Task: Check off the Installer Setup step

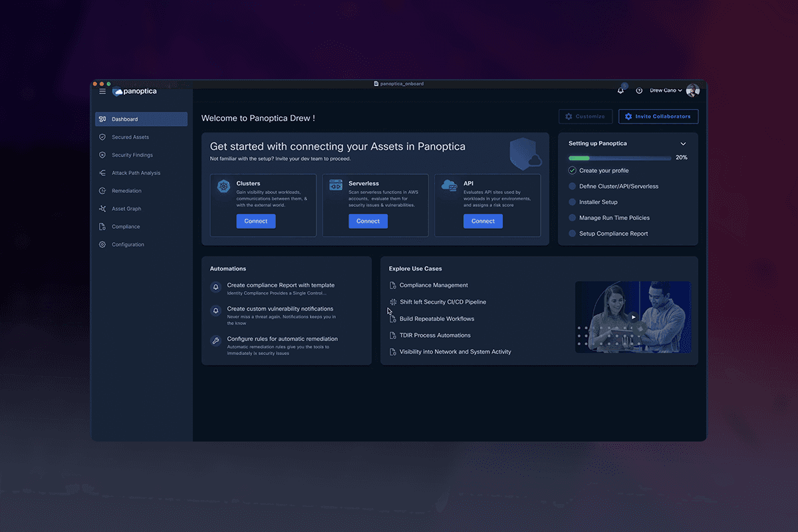Action: click(x=572, y=201)
